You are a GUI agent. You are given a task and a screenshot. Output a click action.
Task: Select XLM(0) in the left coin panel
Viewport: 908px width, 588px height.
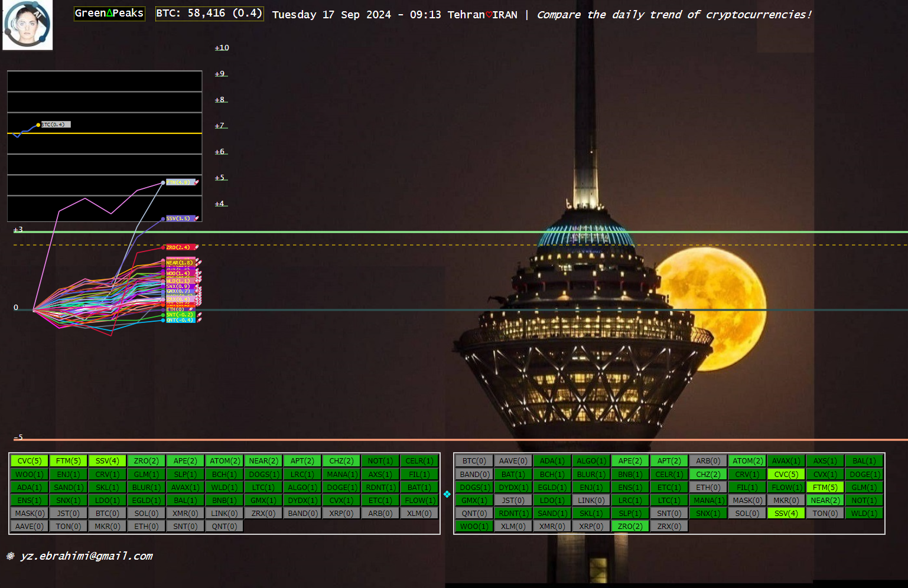pyautogui.click(x=419, y=513)
